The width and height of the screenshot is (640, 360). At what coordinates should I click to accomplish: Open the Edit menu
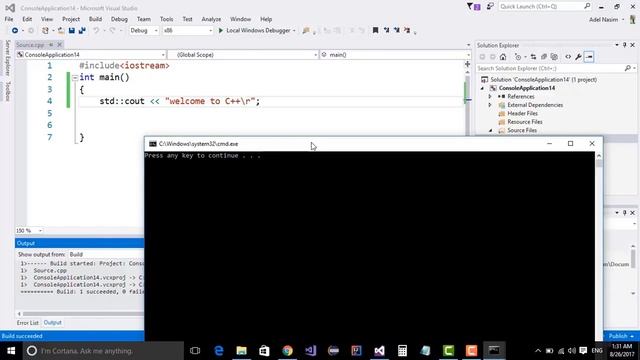(27, 19)
